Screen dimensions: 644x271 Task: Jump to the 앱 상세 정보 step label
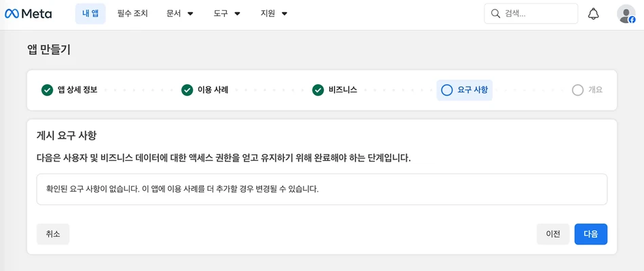77,90
